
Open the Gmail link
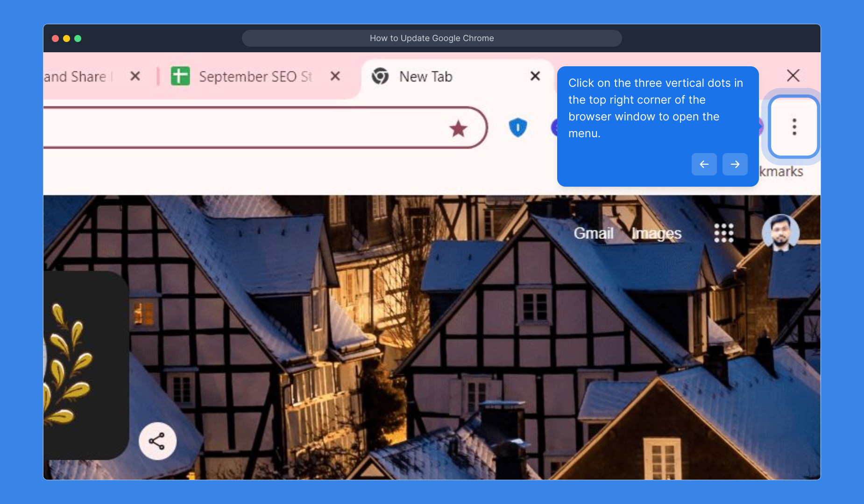tap(594, 233)
